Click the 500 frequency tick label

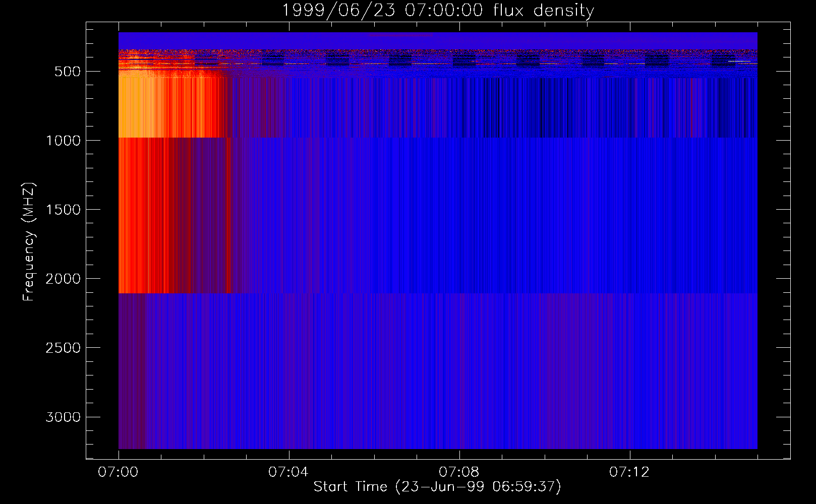click(68, 72)
